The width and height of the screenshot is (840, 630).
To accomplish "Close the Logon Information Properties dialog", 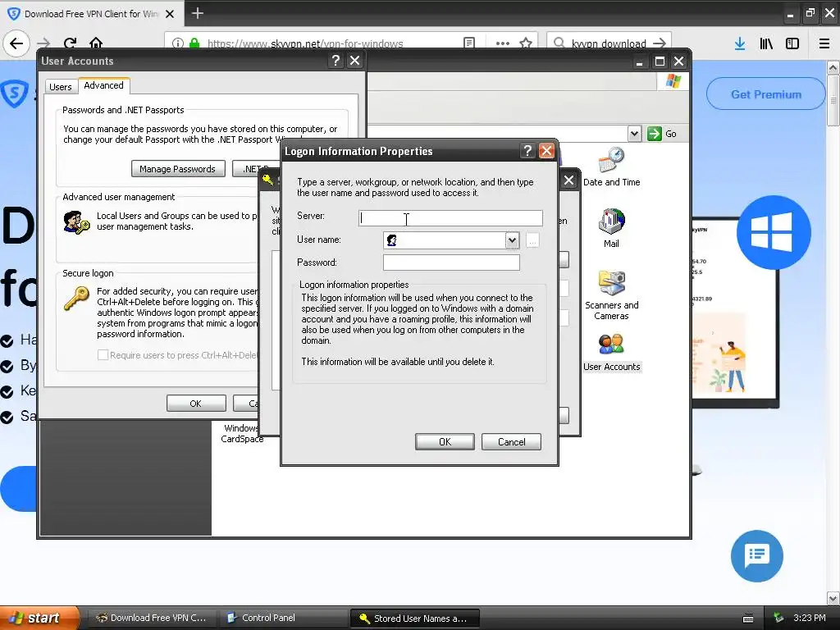I will point(546,151).
